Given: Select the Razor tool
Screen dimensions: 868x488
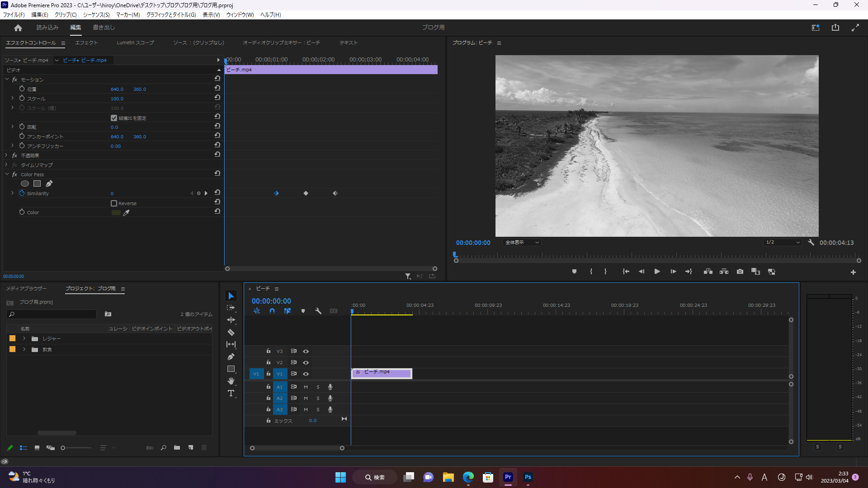Looking at the screenshot, I should click(231, 332).
